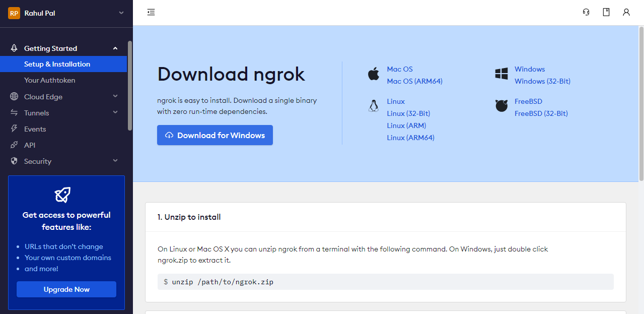
Task: Click the Linux penguin icon
Action: point(373,105)
